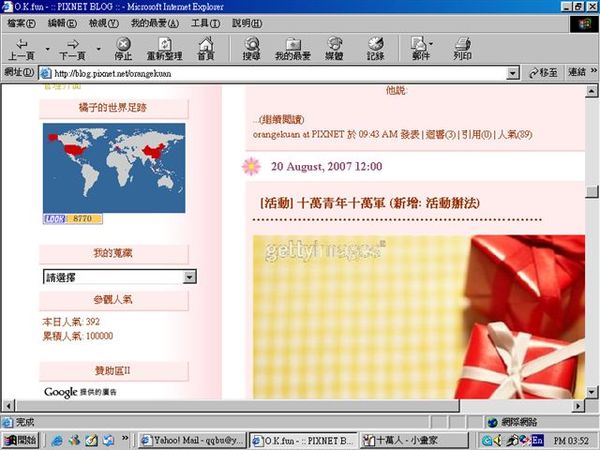The width and height of the screenshot is (600, 450).
Task: Click the horizontal scrollbar thumb
Action: pos(237,406)
